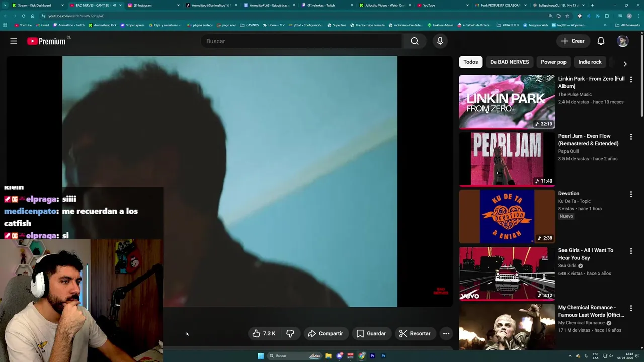The image size is (644, 362).
Task: Open the Stripe Express bookmark
Action: (132, 25)
